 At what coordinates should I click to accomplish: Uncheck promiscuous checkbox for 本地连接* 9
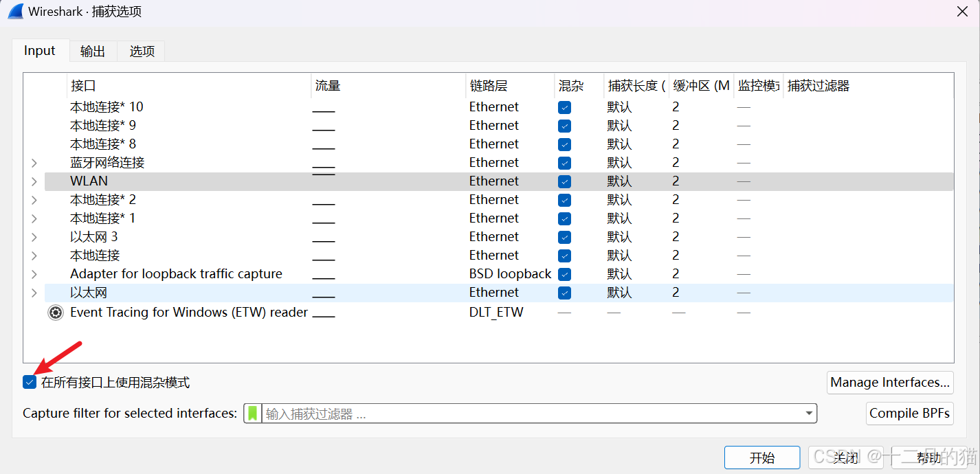tap(564, 126)
